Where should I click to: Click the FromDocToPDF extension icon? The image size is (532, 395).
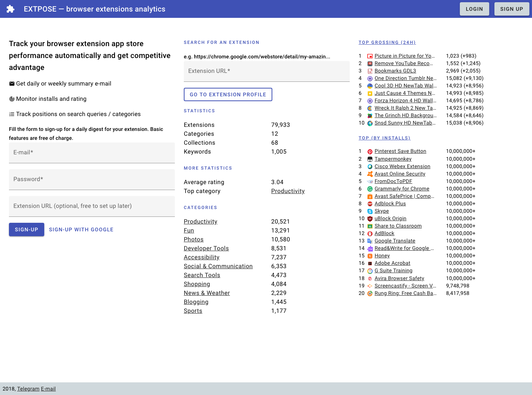[x=370, y=182]
